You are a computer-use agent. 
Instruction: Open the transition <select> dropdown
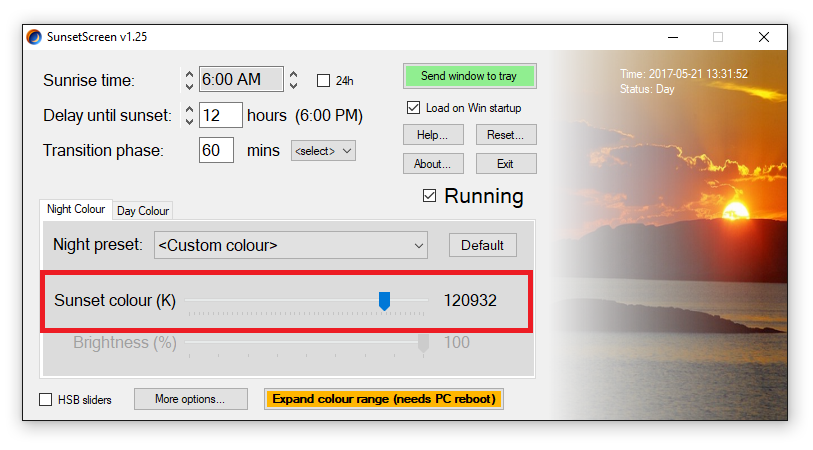pyautogui.click(x=323, y=151)
